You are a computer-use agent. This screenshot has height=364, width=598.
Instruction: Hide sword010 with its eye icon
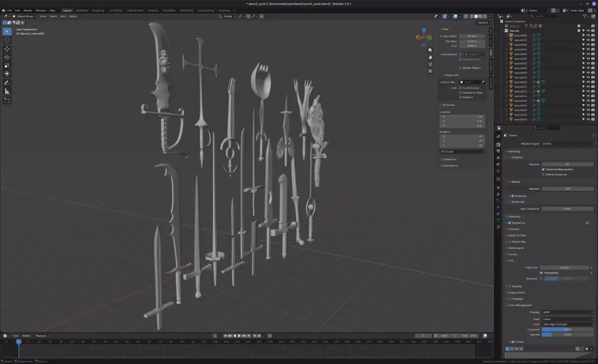click(588, 77)
